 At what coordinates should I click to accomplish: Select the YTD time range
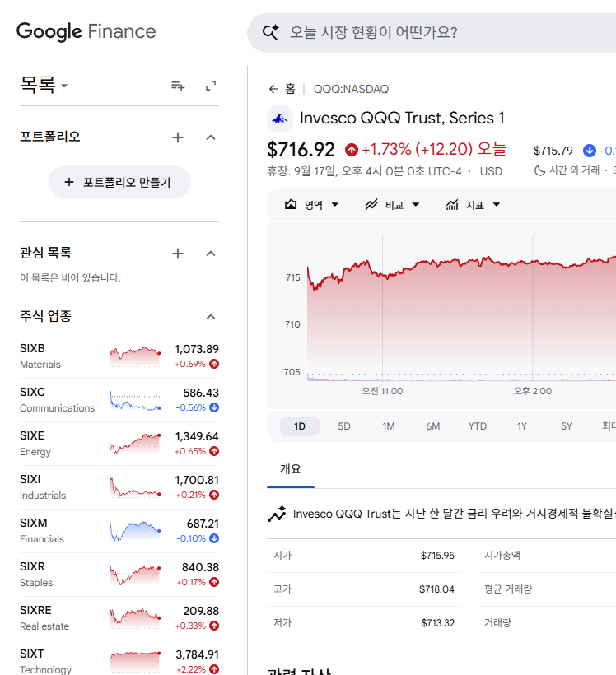coord(478,426)
